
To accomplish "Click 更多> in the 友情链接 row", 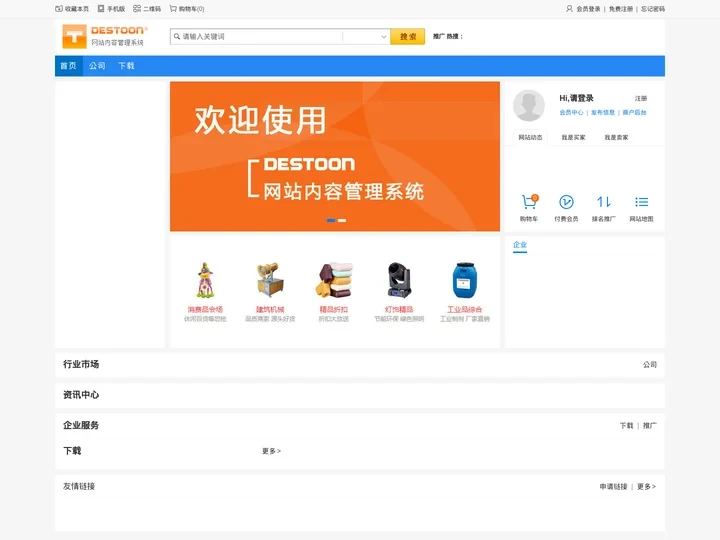I will point(647,486).
